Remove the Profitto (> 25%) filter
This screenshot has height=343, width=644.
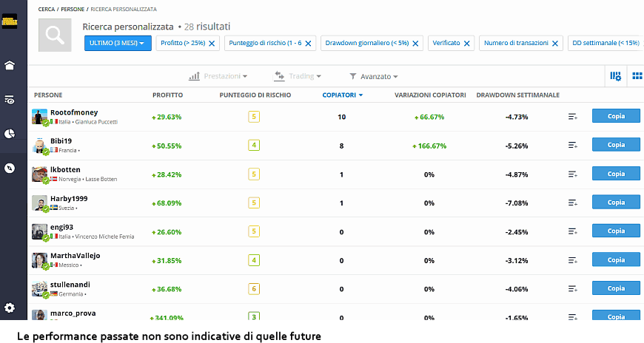coord(212,44)
